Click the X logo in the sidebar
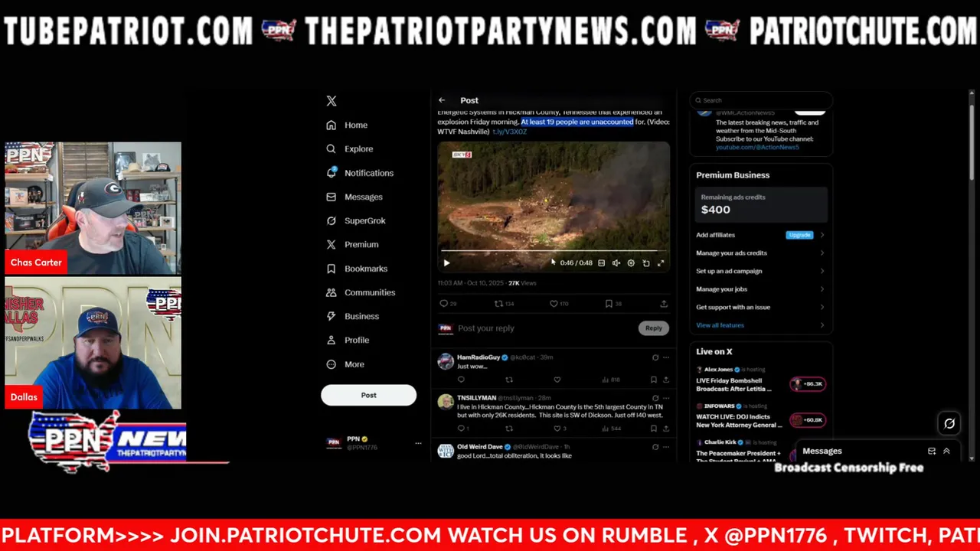Viewport: 980px width, 551px height. 331,101
